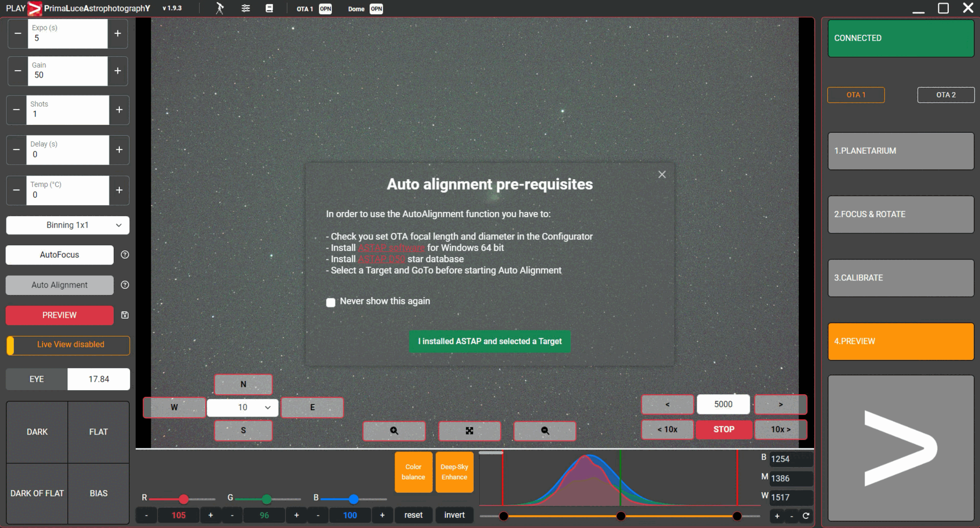
Task: Click the zoom in magnifier icon
Action: click(x=394, y=431)
